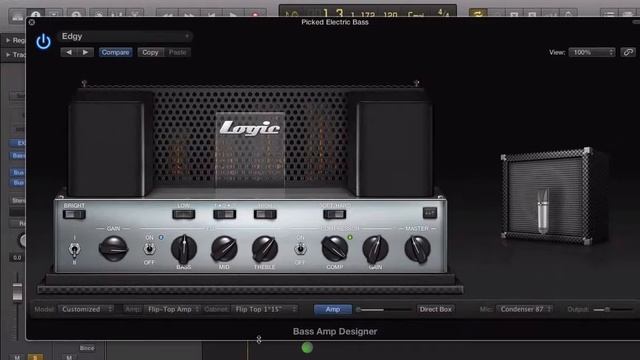Click the green indicator below plugin window
Viewport: 640px width, 360px height.
coord(307,347)
